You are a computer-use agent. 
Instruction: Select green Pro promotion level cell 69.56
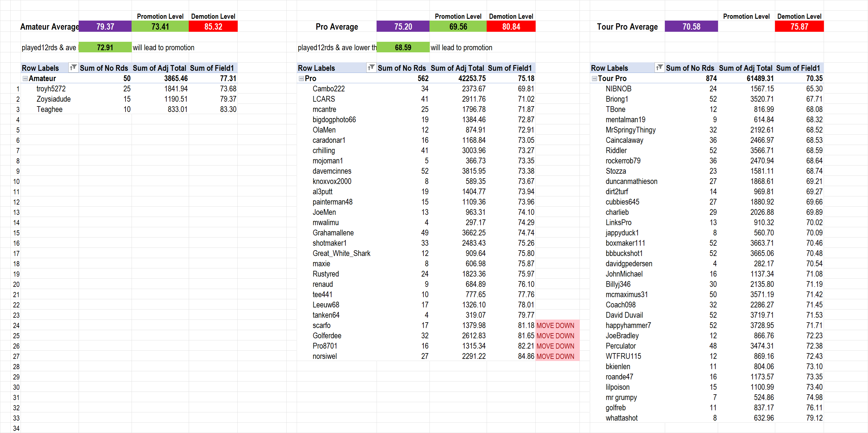(458, 27)
